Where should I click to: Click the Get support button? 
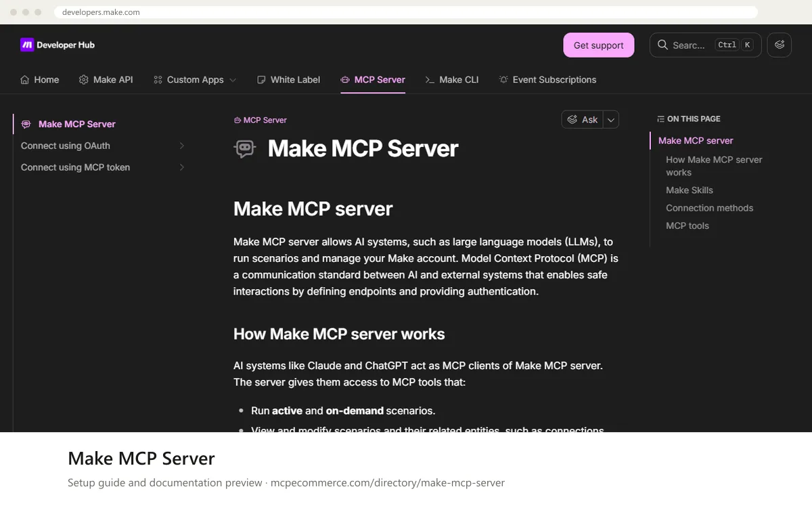599,45
